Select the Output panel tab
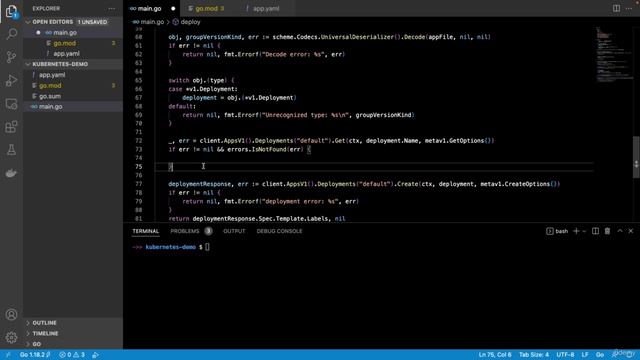Image resolution: width=640 pixels, height=360 pixels. pyautogui.click(x=234, y=231)
